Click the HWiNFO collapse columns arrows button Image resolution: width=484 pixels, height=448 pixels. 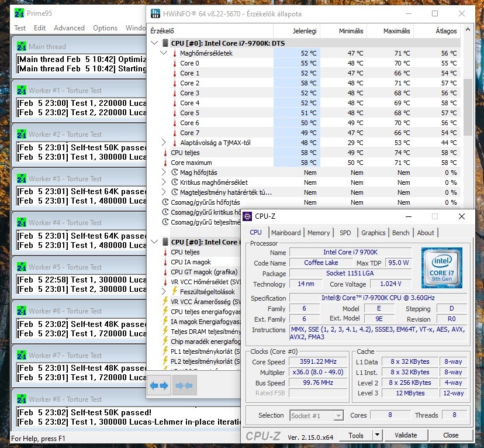tap(184, 385)
